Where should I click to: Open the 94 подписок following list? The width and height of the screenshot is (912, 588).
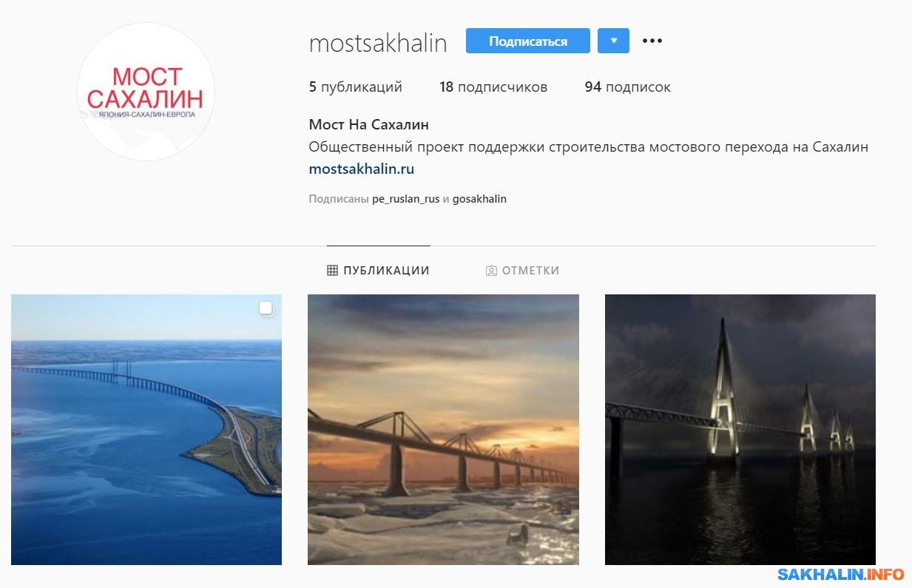(628, 87)
